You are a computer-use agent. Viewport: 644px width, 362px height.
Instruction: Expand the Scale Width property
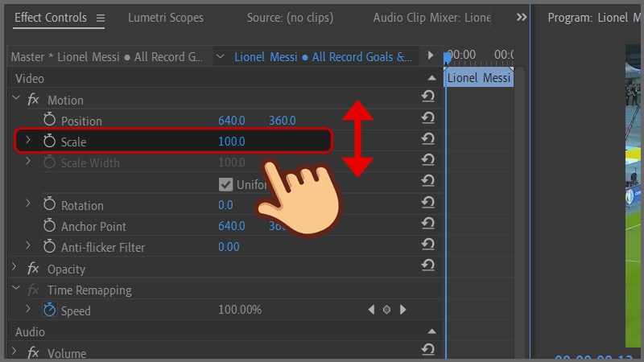(28, 161)
